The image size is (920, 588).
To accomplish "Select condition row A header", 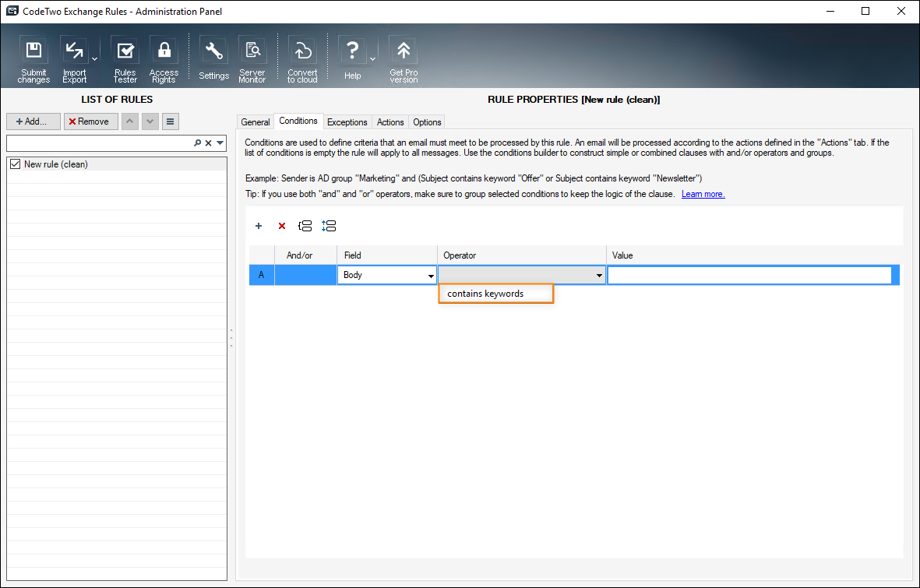I will (x=262, y=275).
